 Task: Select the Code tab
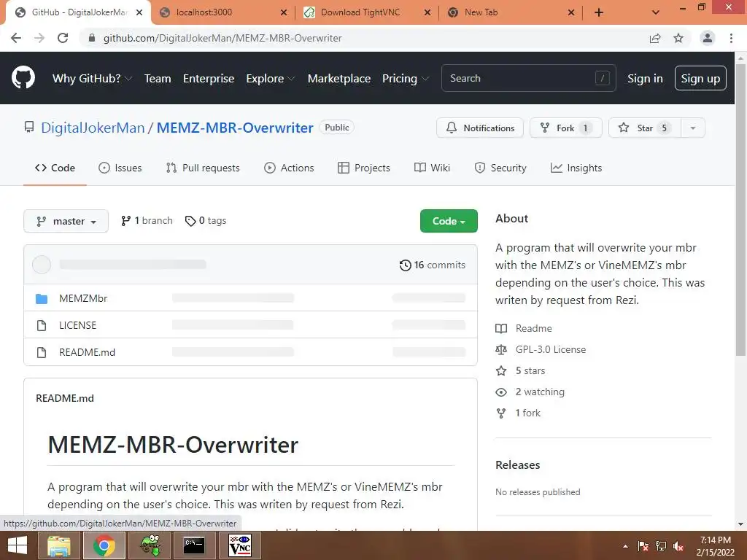(x=55, y=168)
